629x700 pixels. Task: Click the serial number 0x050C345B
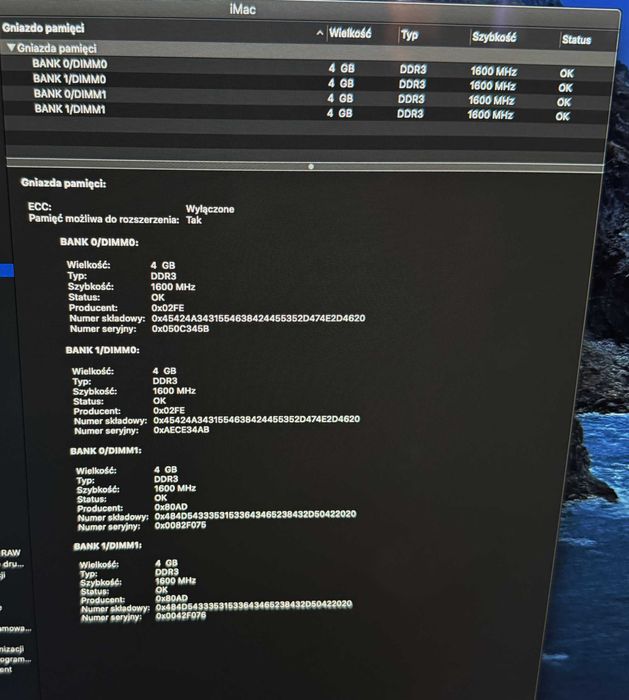click(x=180, y=329)
